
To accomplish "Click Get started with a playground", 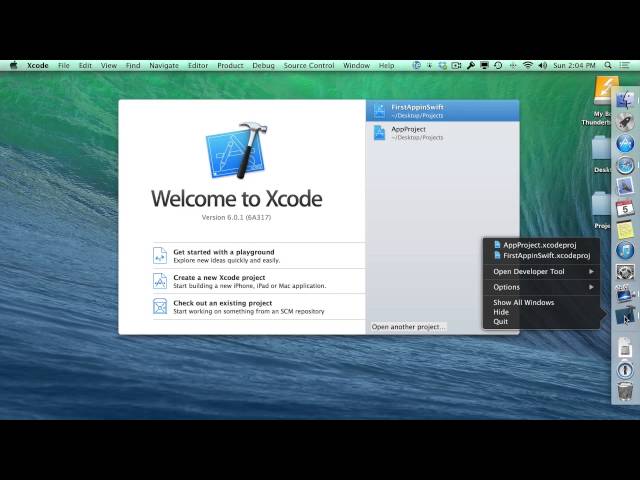I will pyautogui.click(x=258, y=256).
